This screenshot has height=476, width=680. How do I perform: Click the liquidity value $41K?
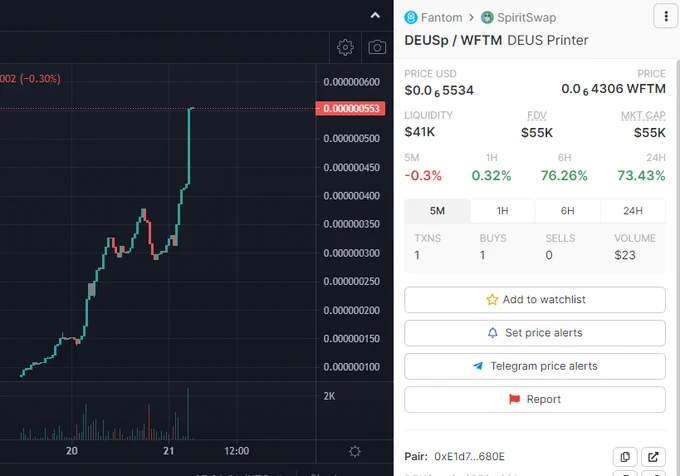click(419, 132)
